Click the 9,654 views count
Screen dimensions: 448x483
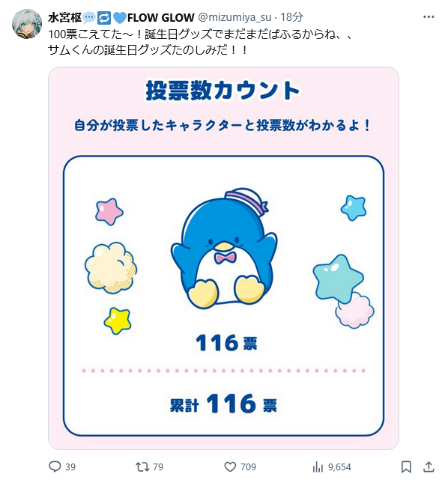[x=339, y=467]
